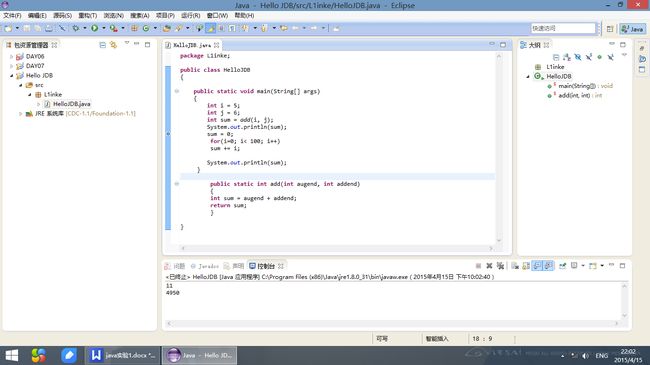Viewport: 650px width, 365px height.
Task: Toggle Hide Local Types in Outline
Action: pos(610,57)
